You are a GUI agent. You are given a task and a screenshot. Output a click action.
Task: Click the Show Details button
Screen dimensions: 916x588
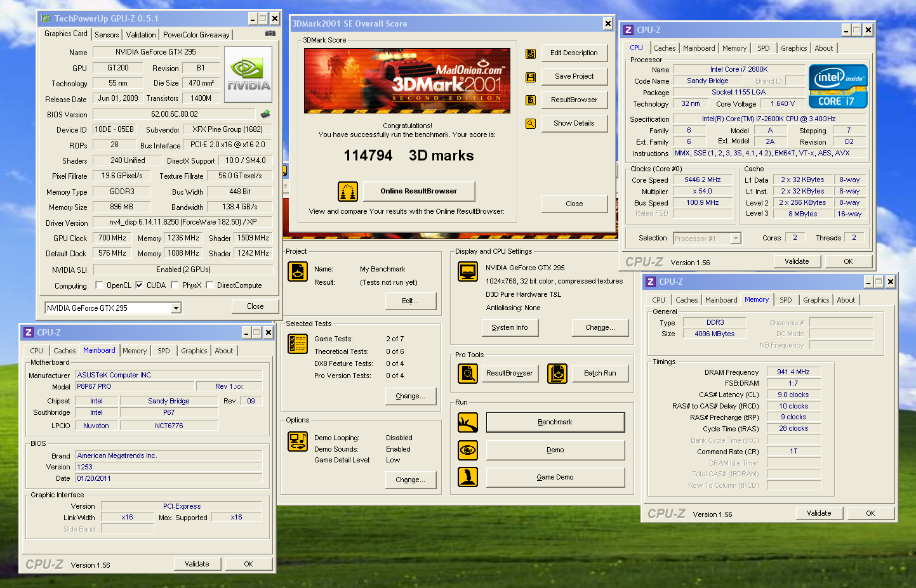[x=574, y=124]
